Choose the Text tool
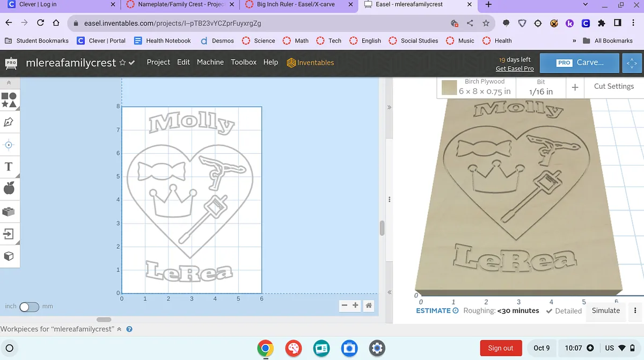The height and width of the screenshot is (360, 644). click(9, 167)
